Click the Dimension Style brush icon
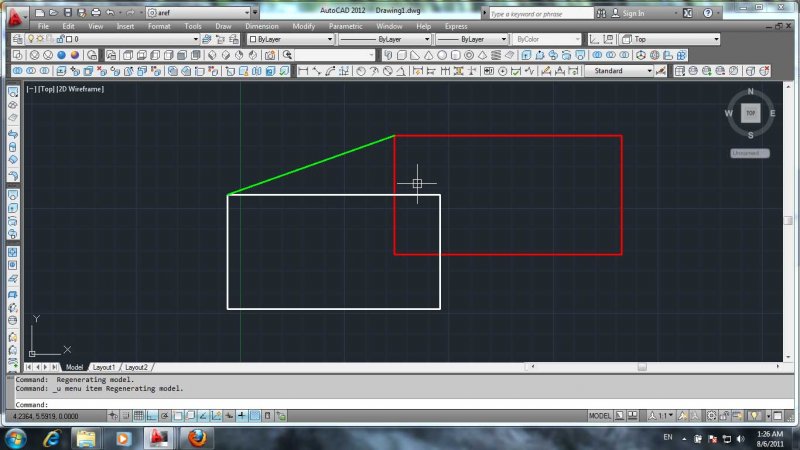The image size is (800, 450). [x=661, y=71]
